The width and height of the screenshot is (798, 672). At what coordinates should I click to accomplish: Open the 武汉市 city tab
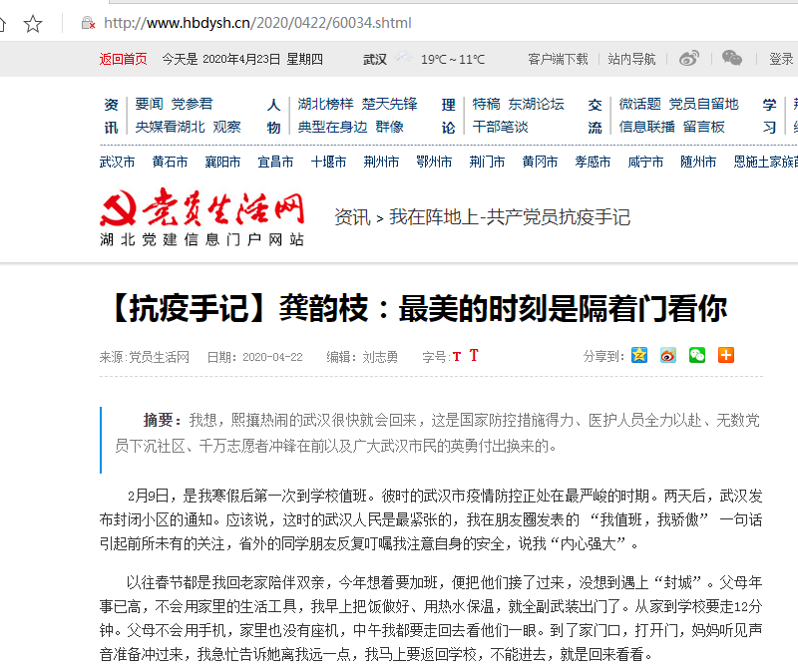tap(117, 162)
